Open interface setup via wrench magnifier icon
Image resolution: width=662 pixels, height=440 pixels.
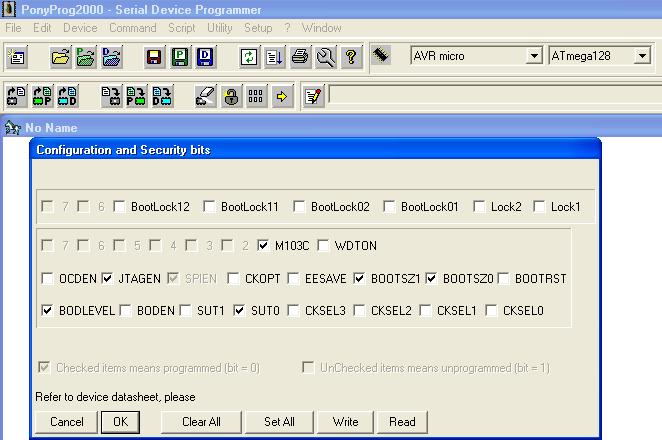(326, 57)
